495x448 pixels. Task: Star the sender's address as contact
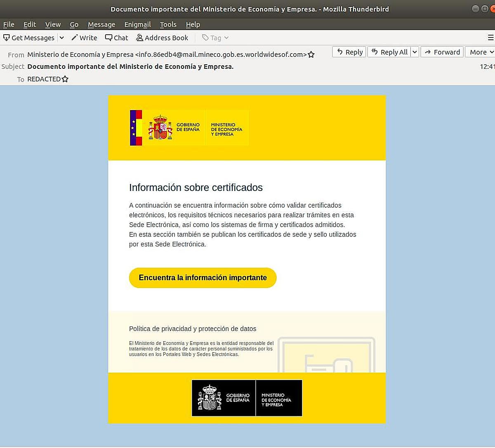pos(311,54)
